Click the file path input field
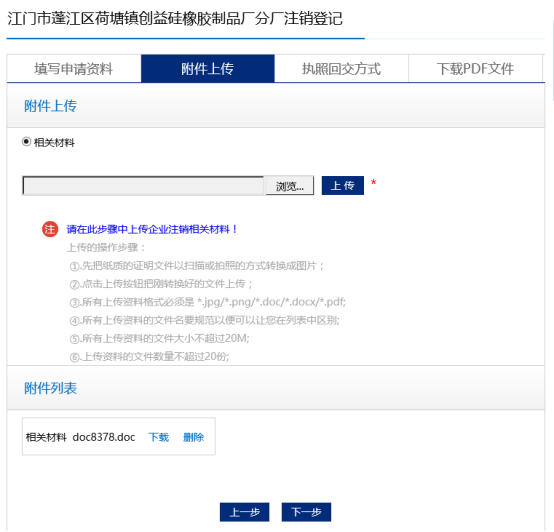 point(144,186)
